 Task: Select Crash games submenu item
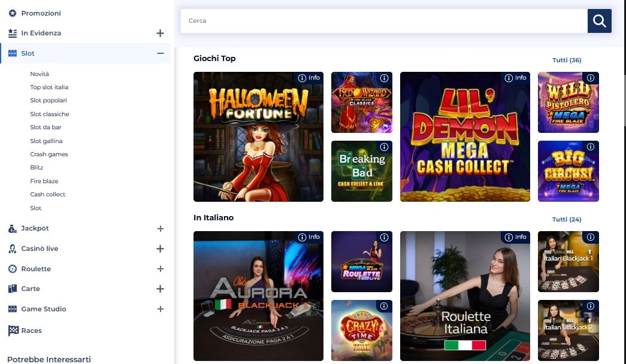(x=49, y=154)
